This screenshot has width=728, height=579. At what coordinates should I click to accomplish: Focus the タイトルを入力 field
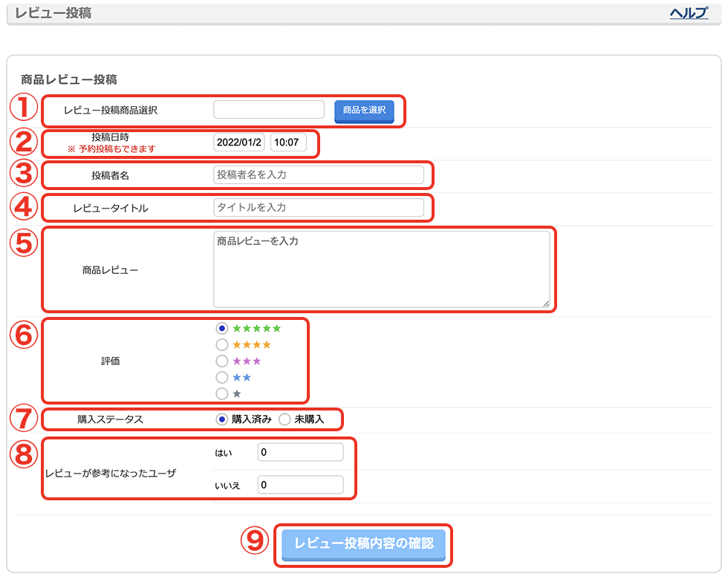(x=319, y=207)
